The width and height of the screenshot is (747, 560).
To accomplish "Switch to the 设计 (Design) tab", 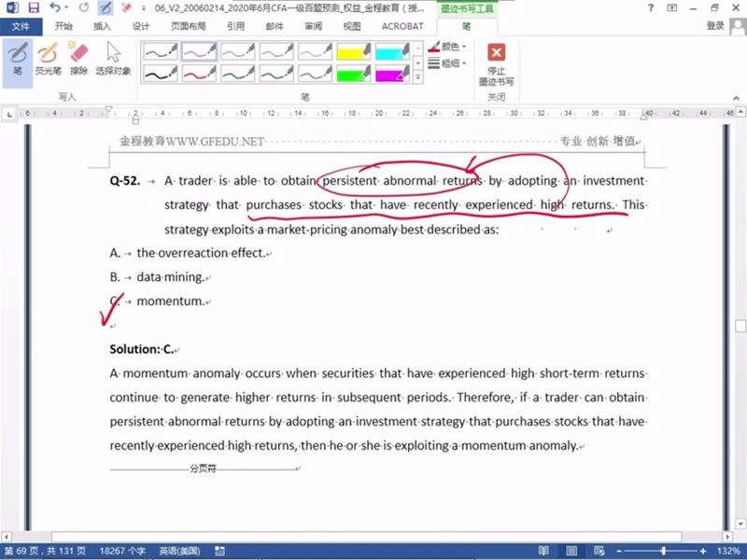I will coord(141,26).
